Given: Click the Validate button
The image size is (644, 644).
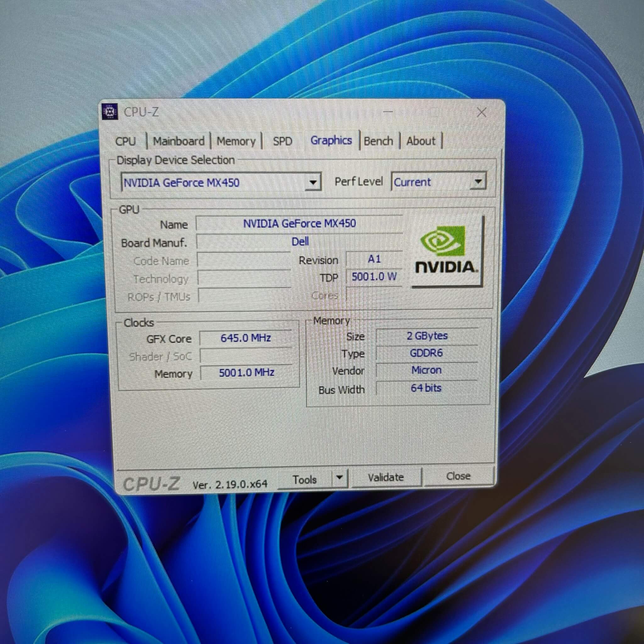Looking at the screenshot, I should 386,477.
